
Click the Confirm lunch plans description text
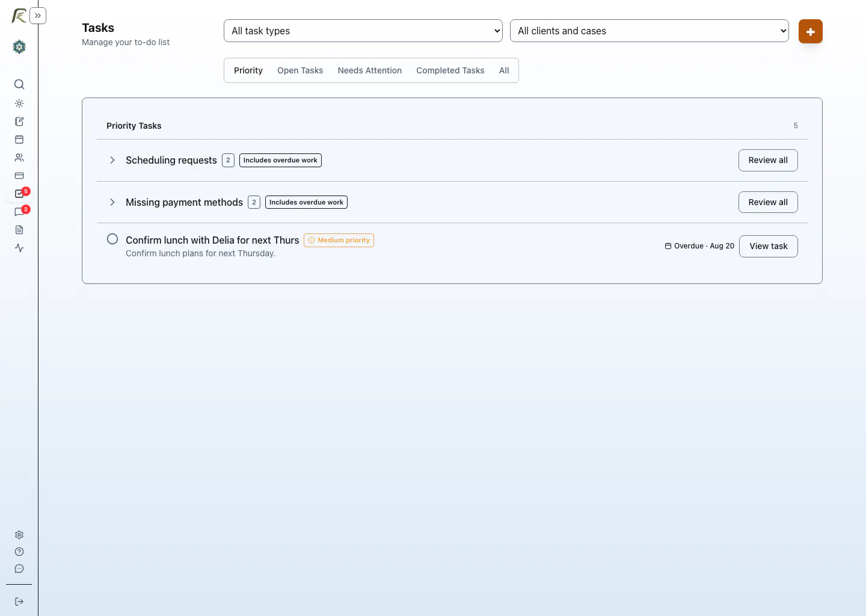(x=201, y=253)
